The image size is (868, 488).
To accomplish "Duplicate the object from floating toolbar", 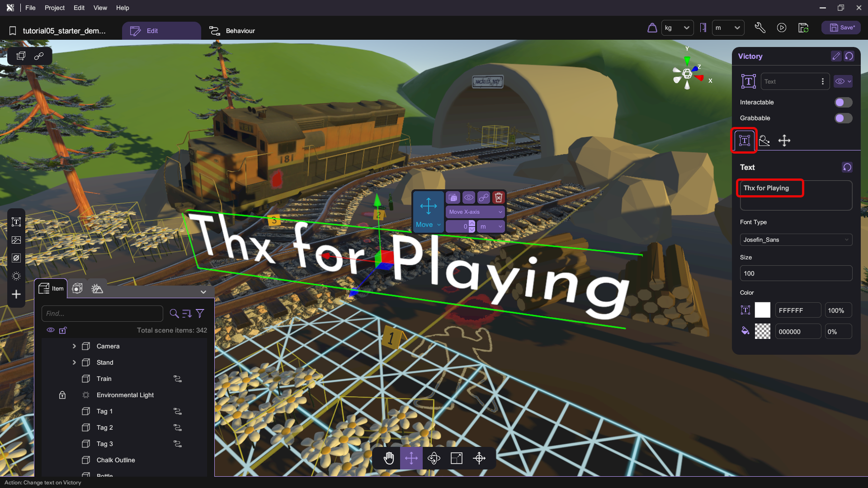I will [x=453, y=197].
